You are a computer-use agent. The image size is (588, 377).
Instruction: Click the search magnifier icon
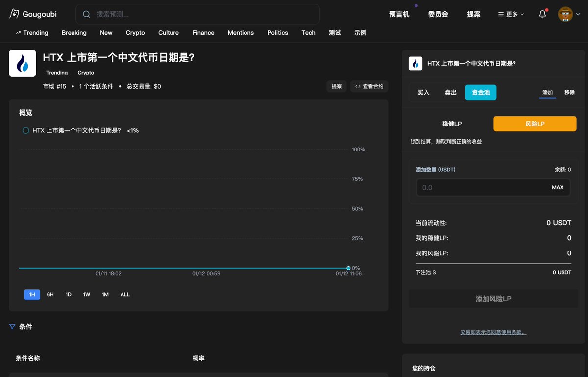coord(87,14)
